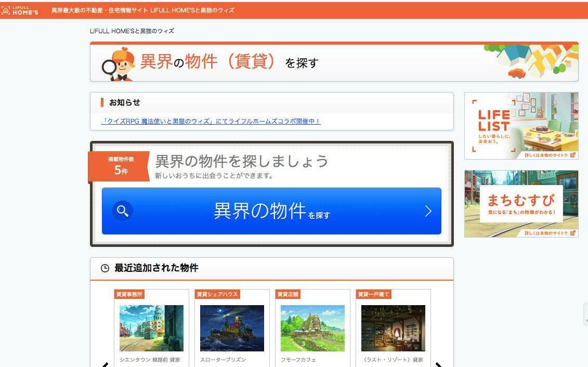Click the 掲載物件数 5件 badge
The width and height of the screenshot is (588, 367).
[121, 165]
